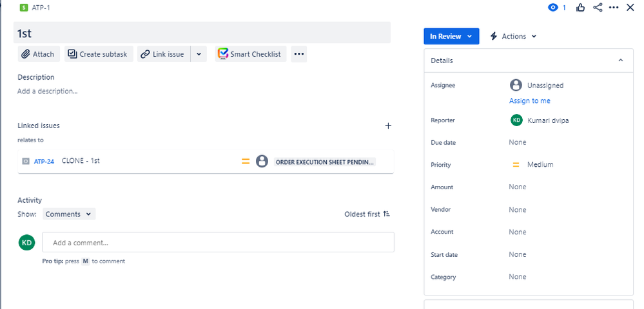Expand the Link issue dropdown arrow
644x309 pixels.
coord(199,54)
